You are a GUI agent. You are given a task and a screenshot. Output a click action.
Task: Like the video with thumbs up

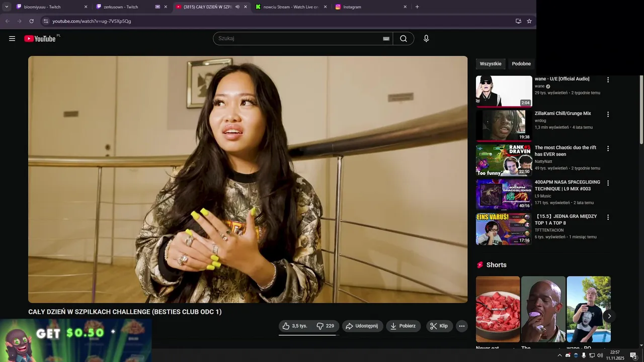pos(295,326)
